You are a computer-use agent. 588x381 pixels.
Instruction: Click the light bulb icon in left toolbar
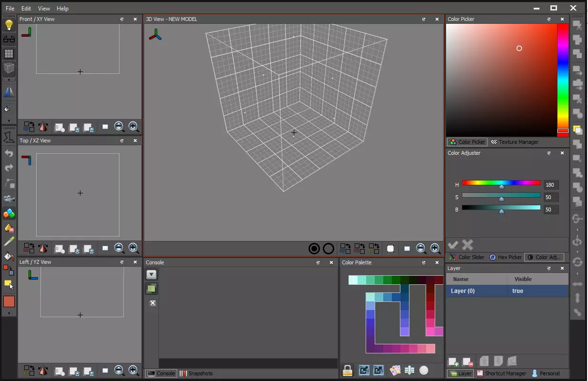point(9,25)
